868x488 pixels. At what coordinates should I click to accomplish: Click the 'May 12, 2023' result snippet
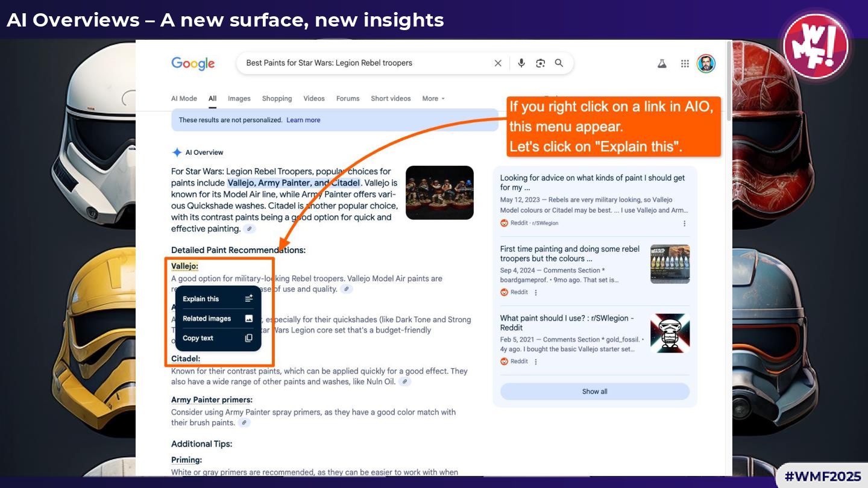594,205
